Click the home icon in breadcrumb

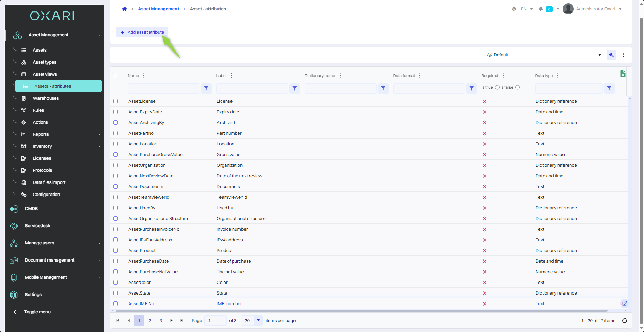click(125, 9)
